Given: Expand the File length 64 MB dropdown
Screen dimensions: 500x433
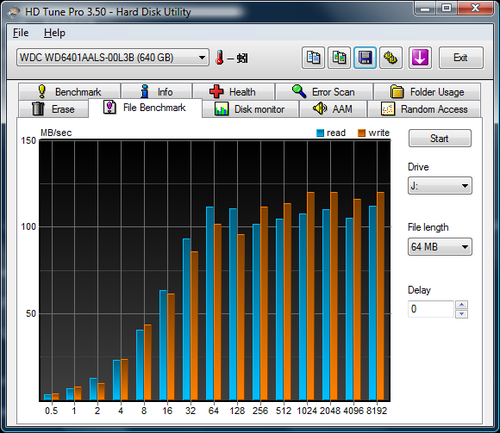Looking at the screenshot, I should pos(440,247).
